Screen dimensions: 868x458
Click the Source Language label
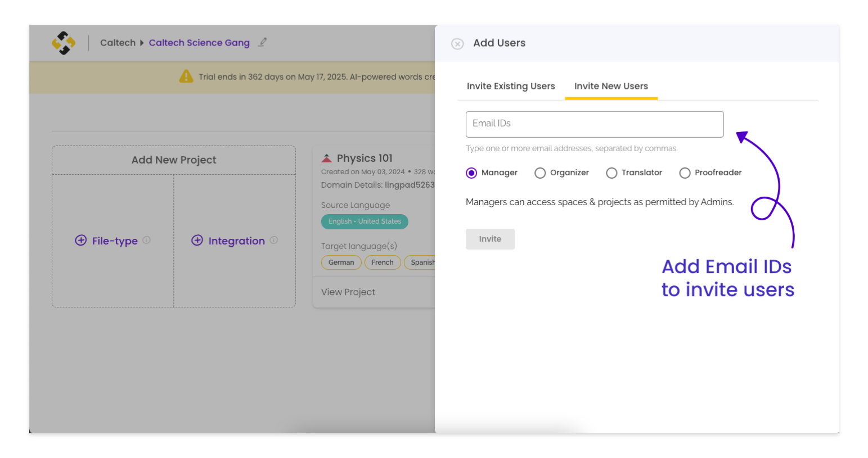[x=356, y=205]
